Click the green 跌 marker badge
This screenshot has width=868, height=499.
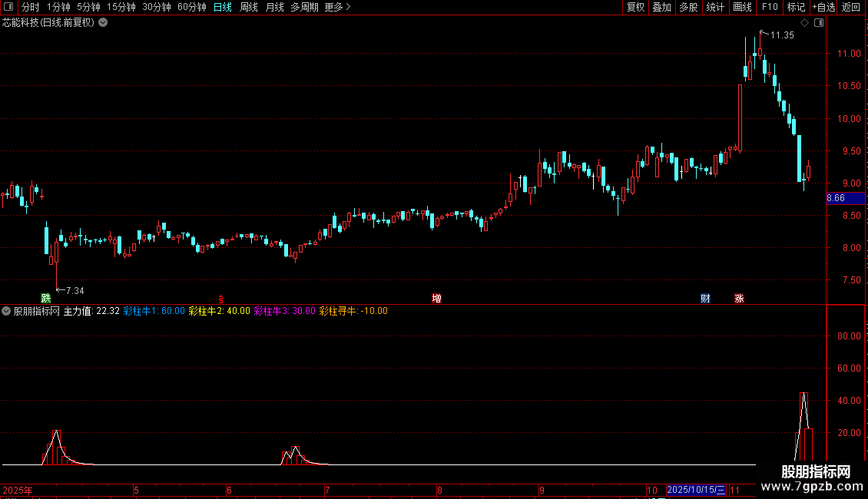pyautogui.click(x=46, y=298)
